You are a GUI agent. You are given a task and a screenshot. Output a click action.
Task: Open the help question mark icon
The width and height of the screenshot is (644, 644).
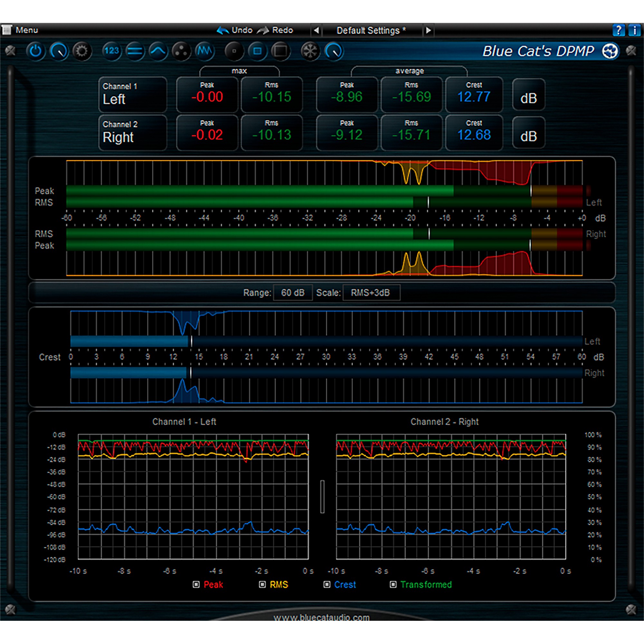pos(619,30)
